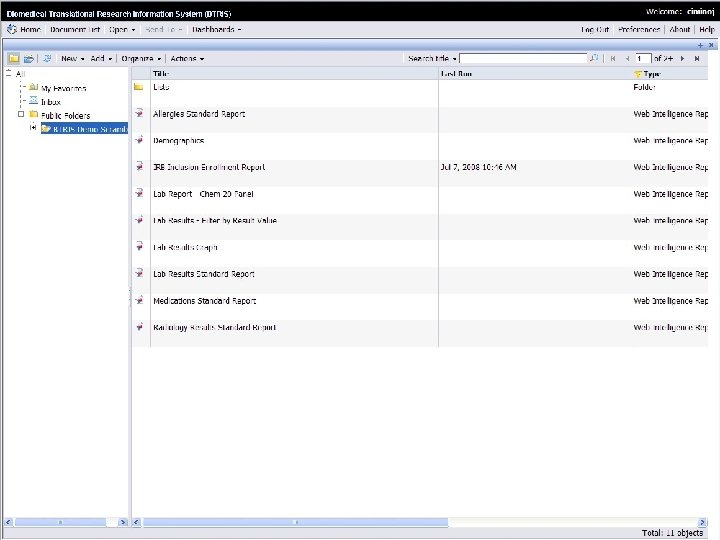Expand the BTRIS Demo folder node

33,127
